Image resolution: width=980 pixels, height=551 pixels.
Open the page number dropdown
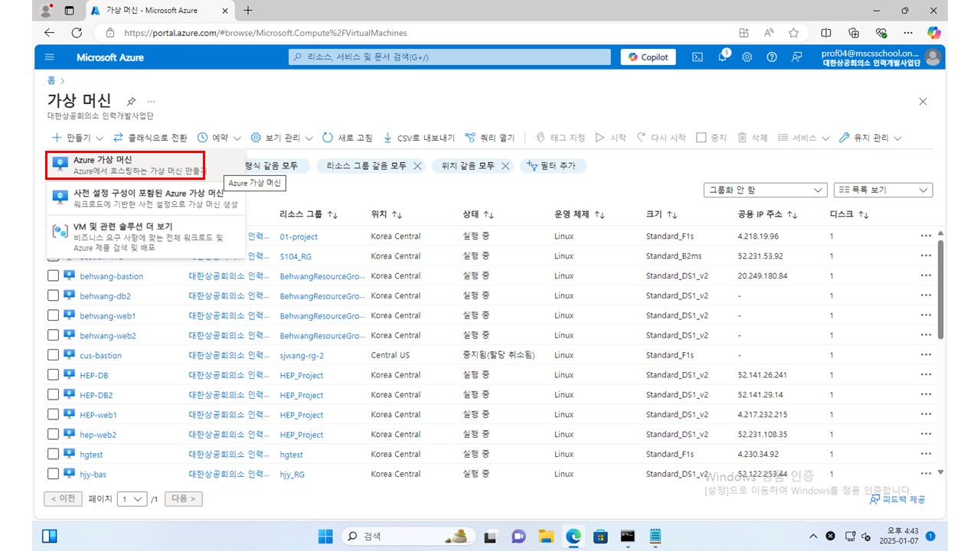[x=132, y=499]
